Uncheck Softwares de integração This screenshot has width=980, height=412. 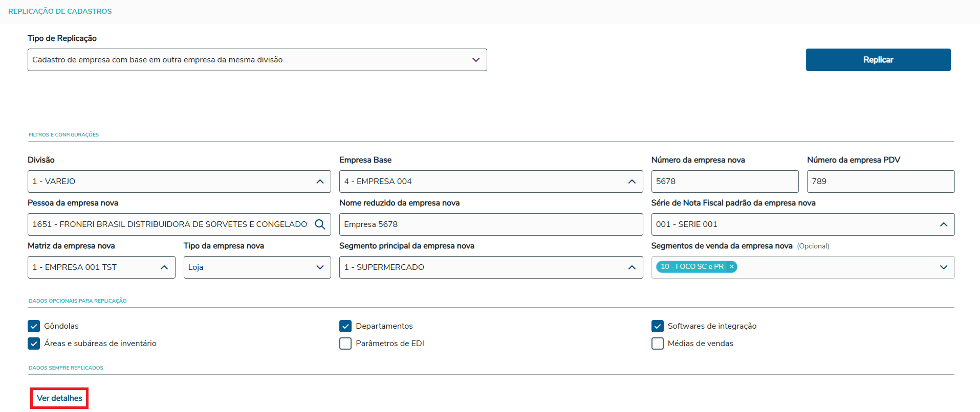pyautogui.click(x=657, y=326)
